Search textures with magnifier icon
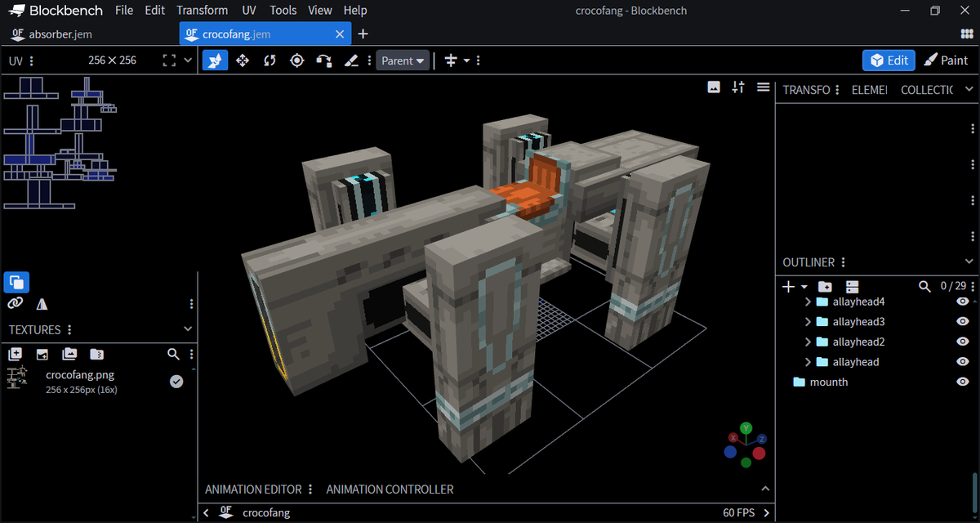The image size is (980, 523). click(173, 354)
